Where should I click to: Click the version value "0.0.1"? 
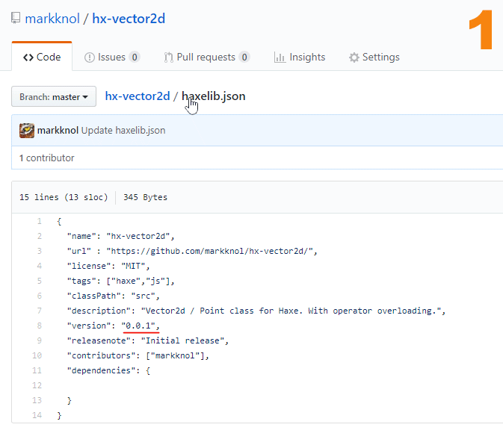coord(138,326)
